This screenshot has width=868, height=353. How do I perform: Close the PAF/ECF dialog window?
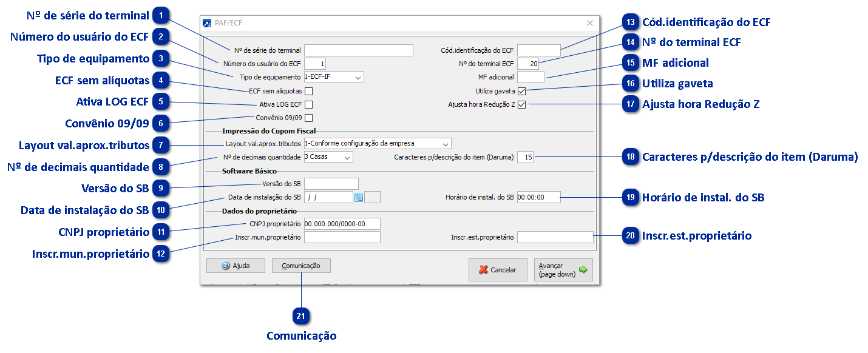[x=589, y=23]
